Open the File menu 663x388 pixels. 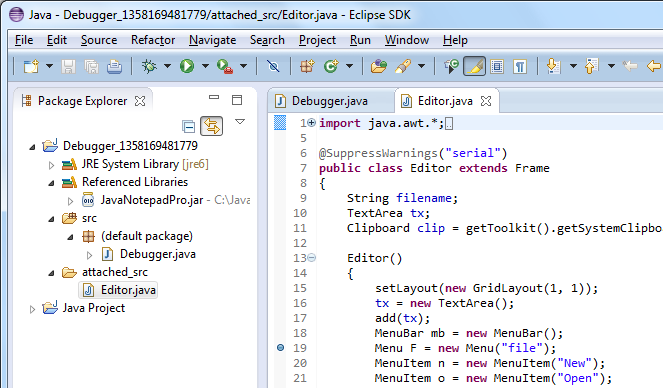tap(24, 40)
